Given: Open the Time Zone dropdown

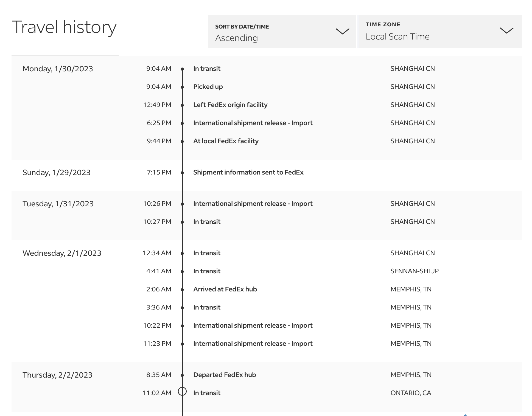Looking at the screenshot, I should pos(439,32).
